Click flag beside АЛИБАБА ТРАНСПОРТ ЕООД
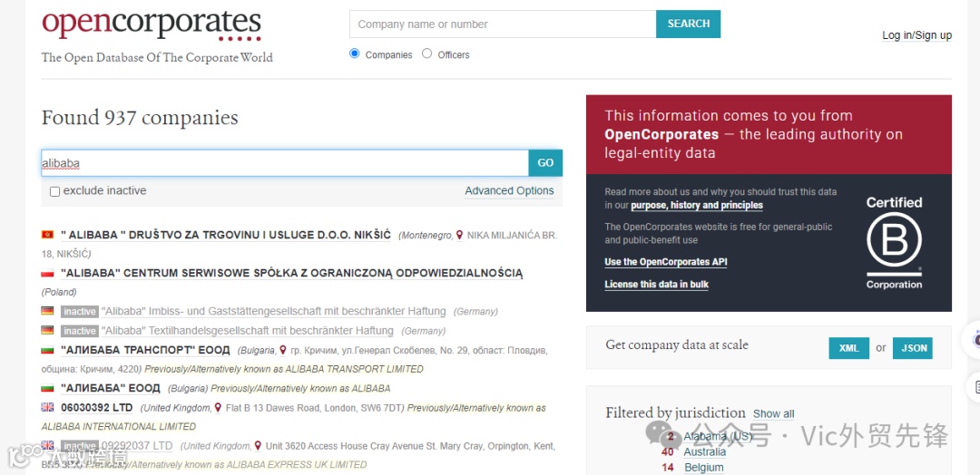This screenshot has height=475, width=980. pyautogui.click(x=47, y=350)
